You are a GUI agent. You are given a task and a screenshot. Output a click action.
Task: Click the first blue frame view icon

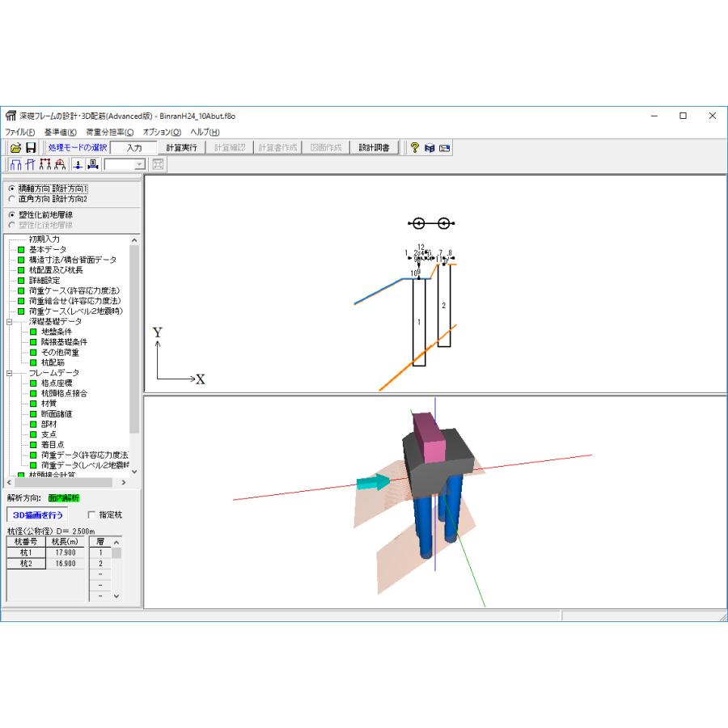16,164
